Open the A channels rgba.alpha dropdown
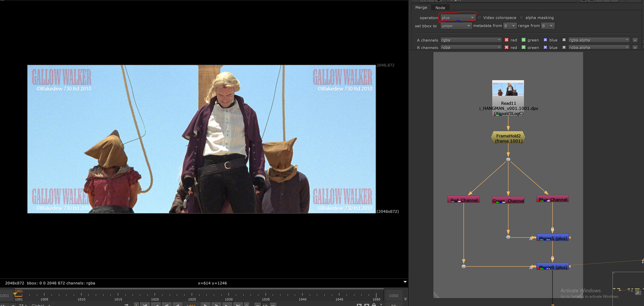644x306 pixels. coord(599,40)
